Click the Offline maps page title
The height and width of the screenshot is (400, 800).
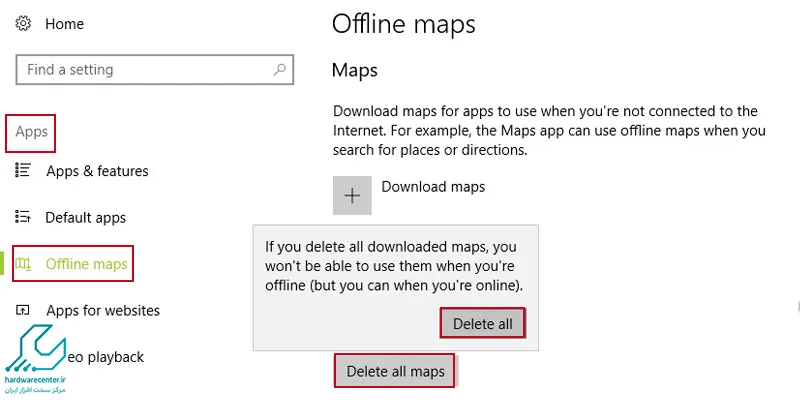tap(404, 23)
